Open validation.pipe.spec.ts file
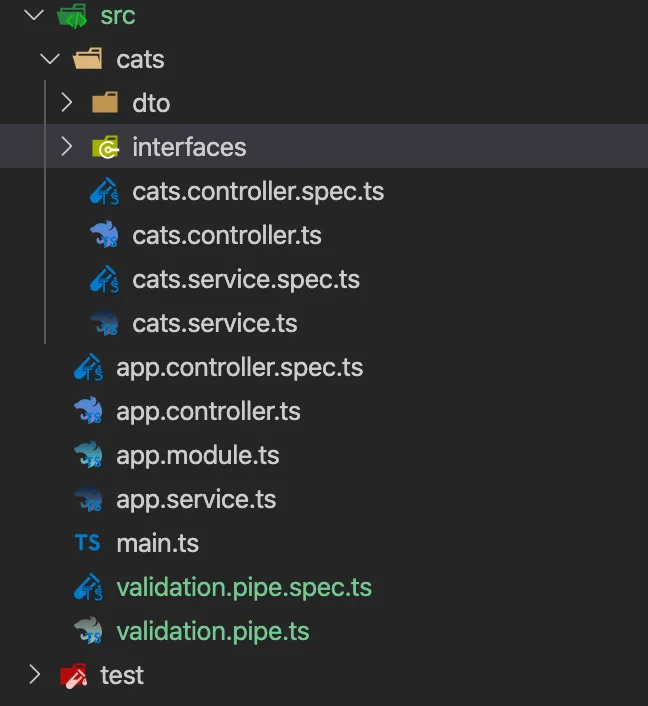 (244, 587)
